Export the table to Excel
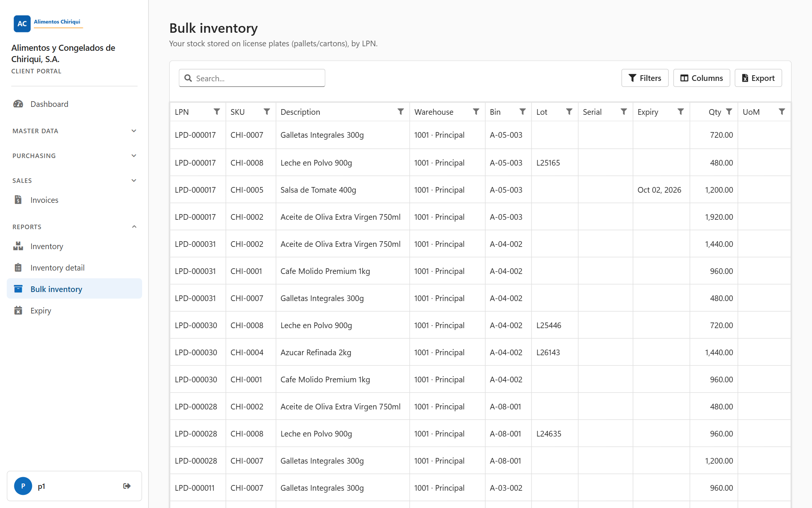This screenshot has height=508, width=812. 758,78
